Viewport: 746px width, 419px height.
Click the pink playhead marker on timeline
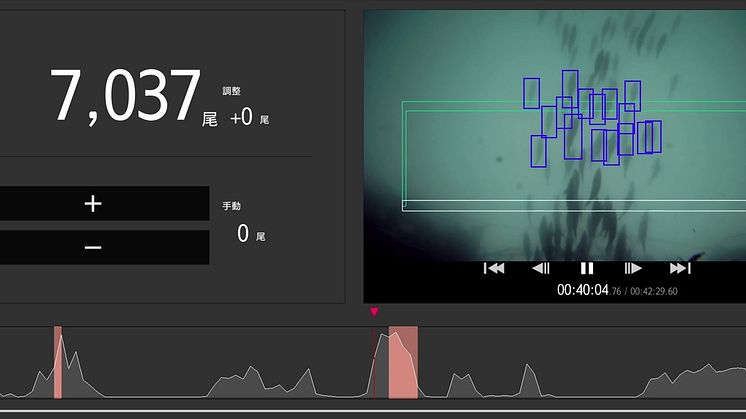(x=374, y=312)
